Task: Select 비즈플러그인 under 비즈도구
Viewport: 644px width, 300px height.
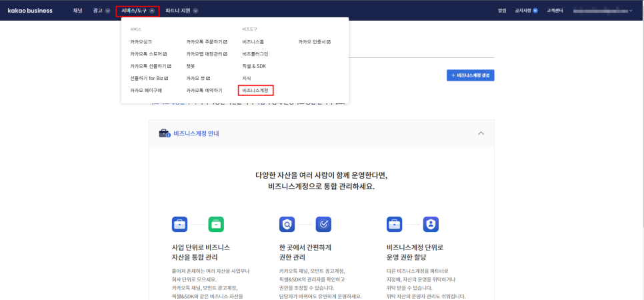Action: [x=255, y=54]
